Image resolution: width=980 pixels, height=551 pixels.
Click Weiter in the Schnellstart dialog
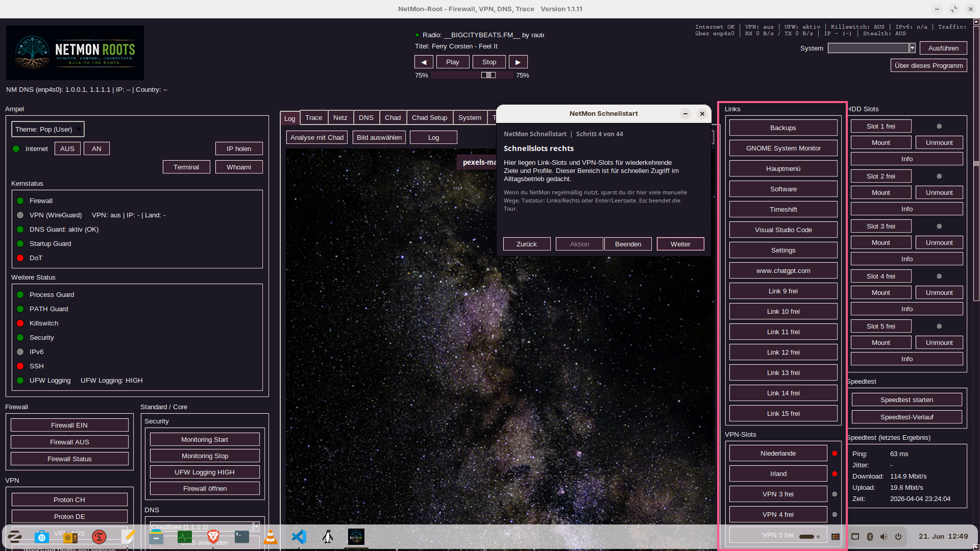click(x=680, y=244)
